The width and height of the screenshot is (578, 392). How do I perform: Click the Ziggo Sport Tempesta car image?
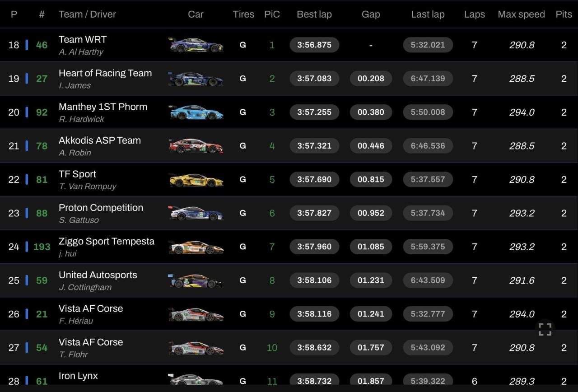[x=196, y=247]
